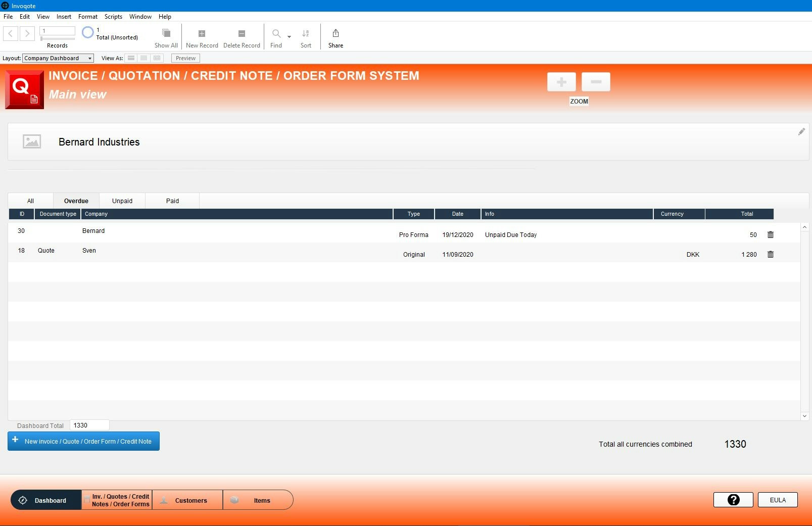Viewport: 812px width, 526px height.
Task: Click list scrollbar up arrow
Action: point(804,227)
